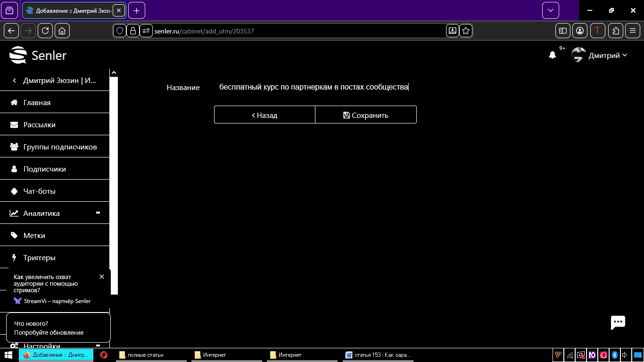Click the Название input field
Viewport: 644px width, 362px height.
314,87
